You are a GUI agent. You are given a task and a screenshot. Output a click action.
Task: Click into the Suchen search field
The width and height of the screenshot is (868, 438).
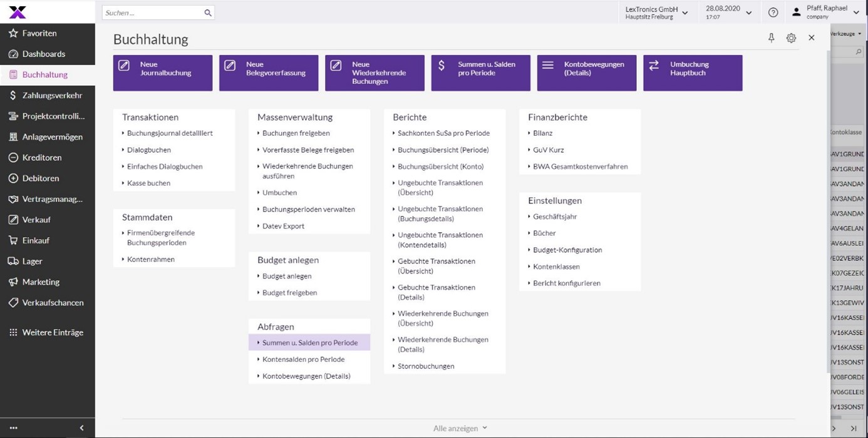tap(152, 13)
